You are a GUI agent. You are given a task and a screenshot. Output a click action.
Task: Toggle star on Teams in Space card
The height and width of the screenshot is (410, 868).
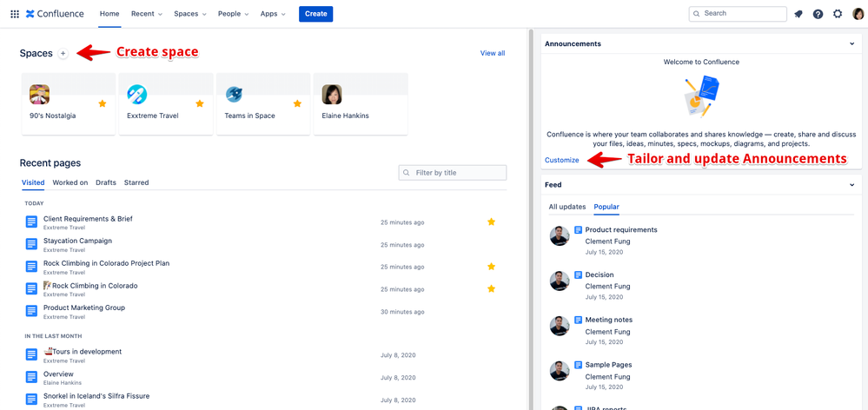297,103
